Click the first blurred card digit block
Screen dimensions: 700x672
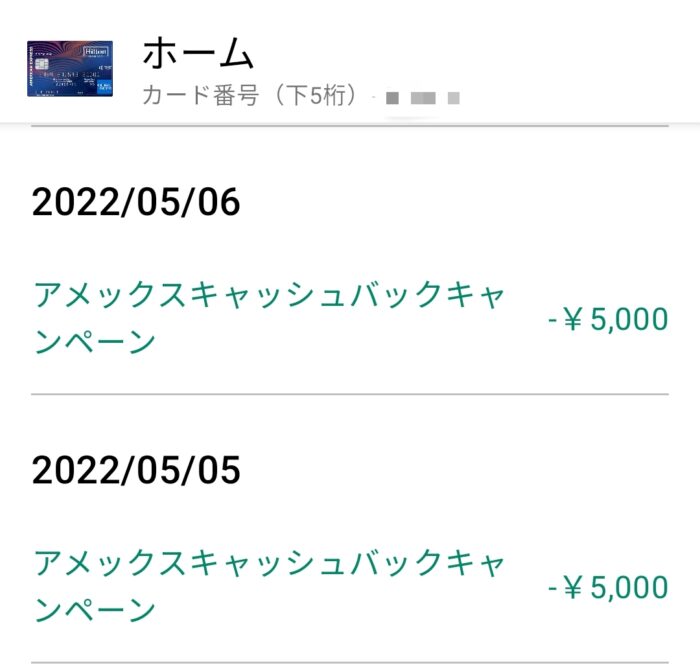[392, 98]
